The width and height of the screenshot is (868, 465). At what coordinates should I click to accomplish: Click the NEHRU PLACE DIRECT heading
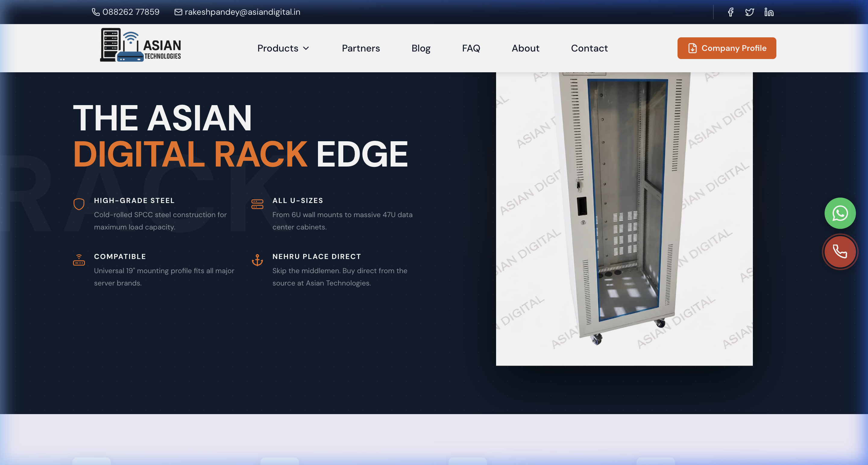pyautogui.click(x=317, y=257)
